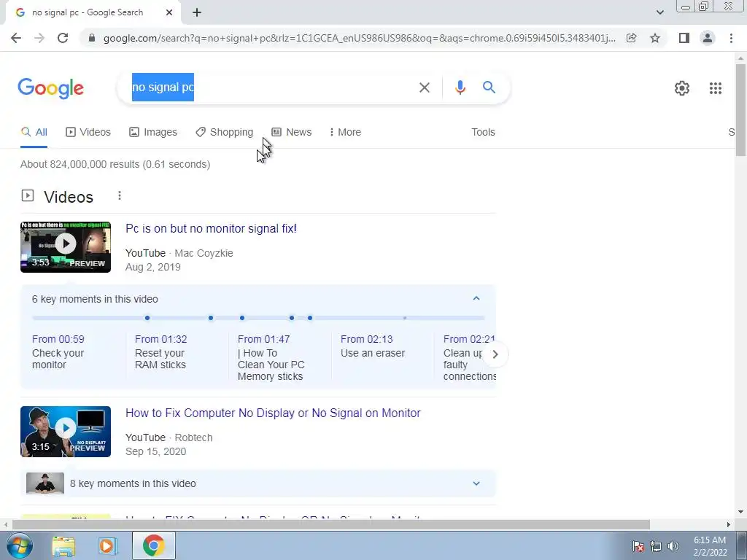Open Chrome's three-dot menu
The image size is (747, 560).
(x=731, y=38)
